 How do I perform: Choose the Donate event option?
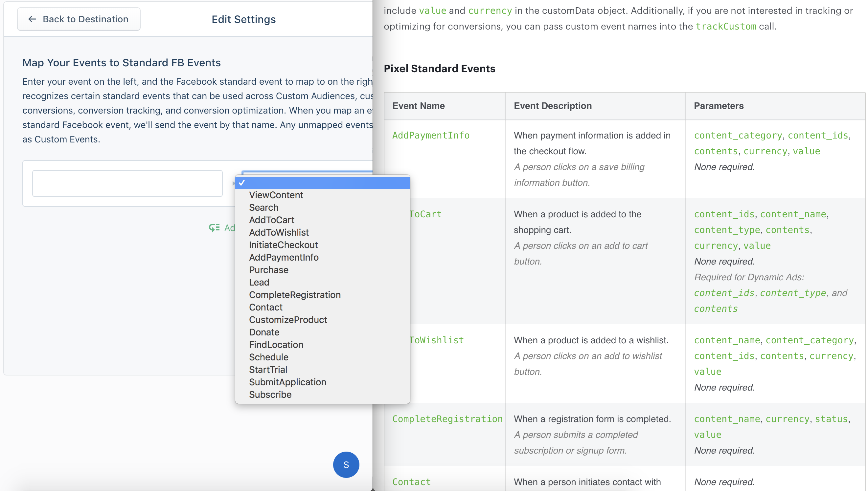pos(264,332)
